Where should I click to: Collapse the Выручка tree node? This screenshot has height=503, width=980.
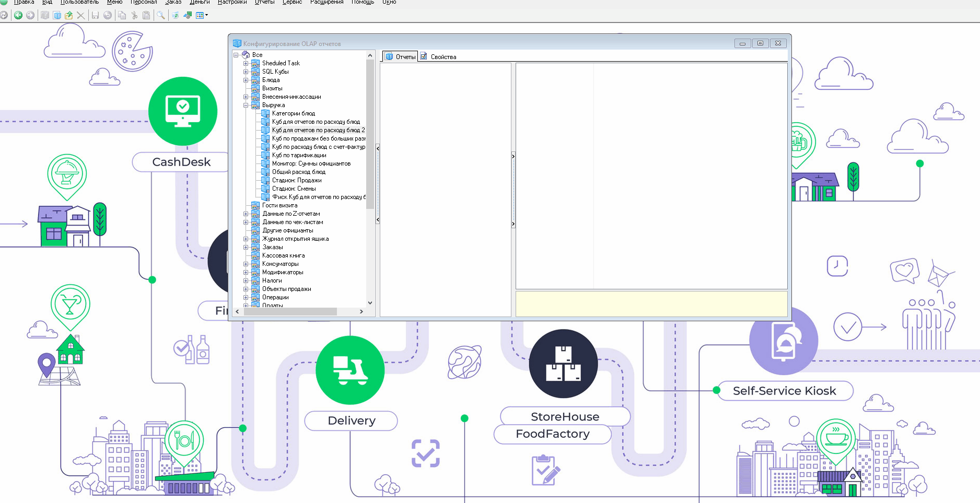pyautogui.click(x=246, y=105)
